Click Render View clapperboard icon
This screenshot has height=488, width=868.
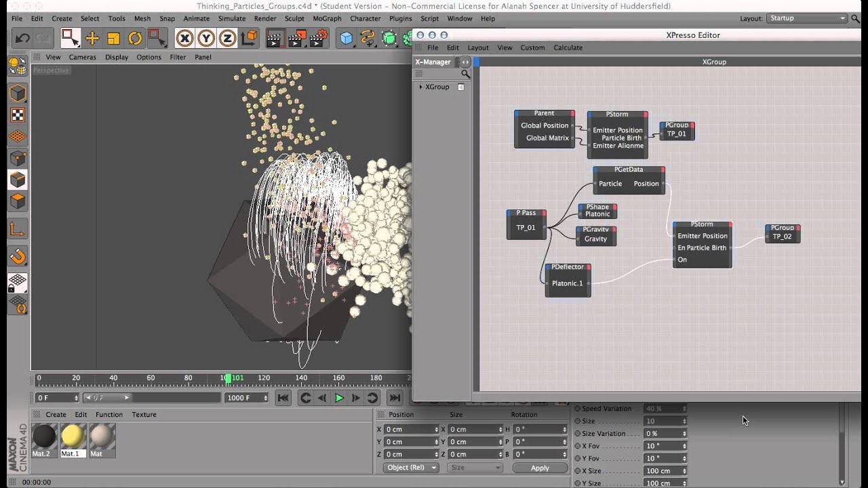(274, 39)
